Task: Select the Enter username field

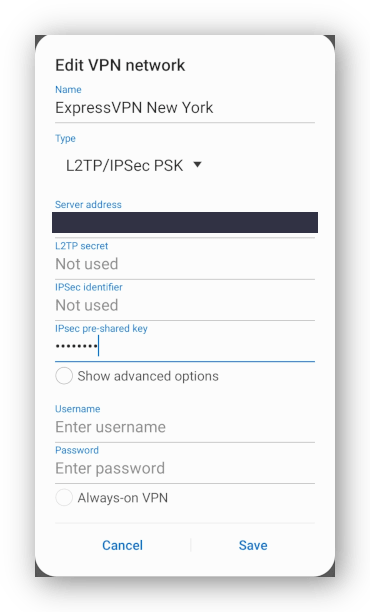Action: pos(185,427)
